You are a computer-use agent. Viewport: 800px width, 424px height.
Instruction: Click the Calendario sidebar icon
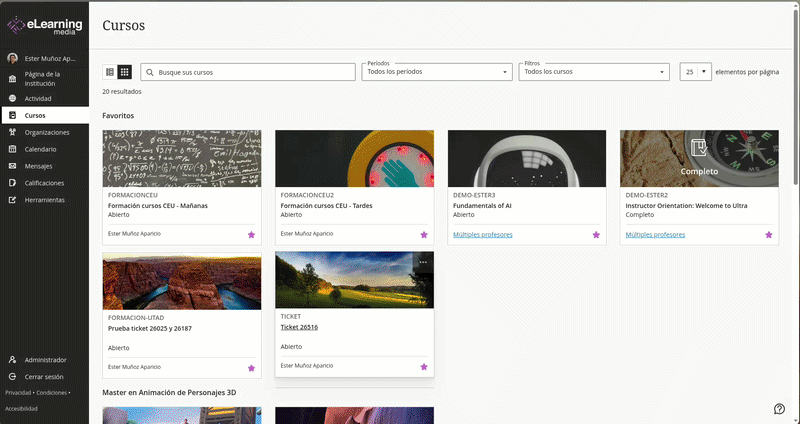(x=13, y=149)
